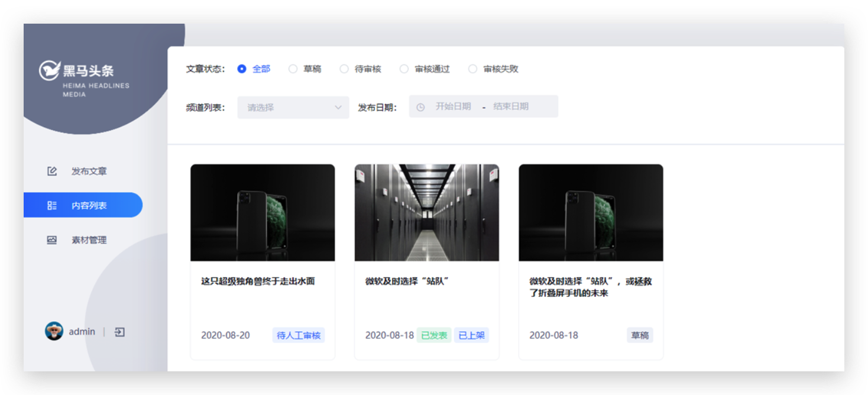The height and width of the screenshot is (395, 868).
Task: Click the 文章状态 label
Action: tap(205, 69)
